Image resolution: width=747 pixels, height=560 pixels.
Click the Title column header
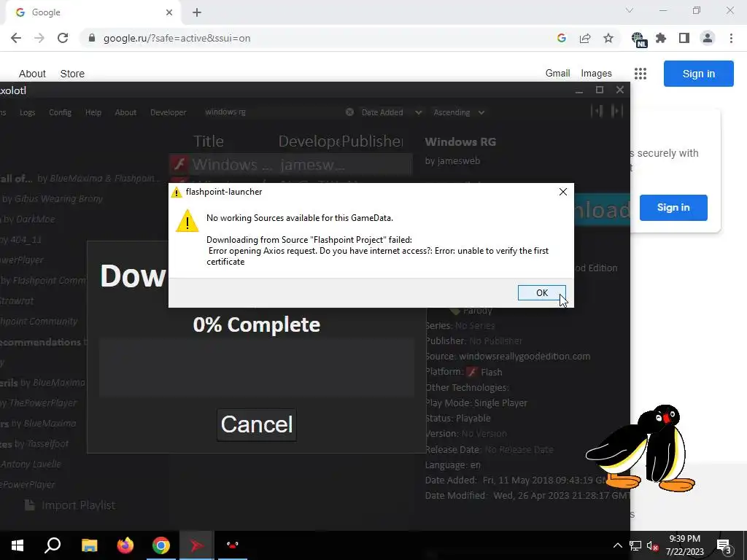pyautogui.click(x=208, y=141)
